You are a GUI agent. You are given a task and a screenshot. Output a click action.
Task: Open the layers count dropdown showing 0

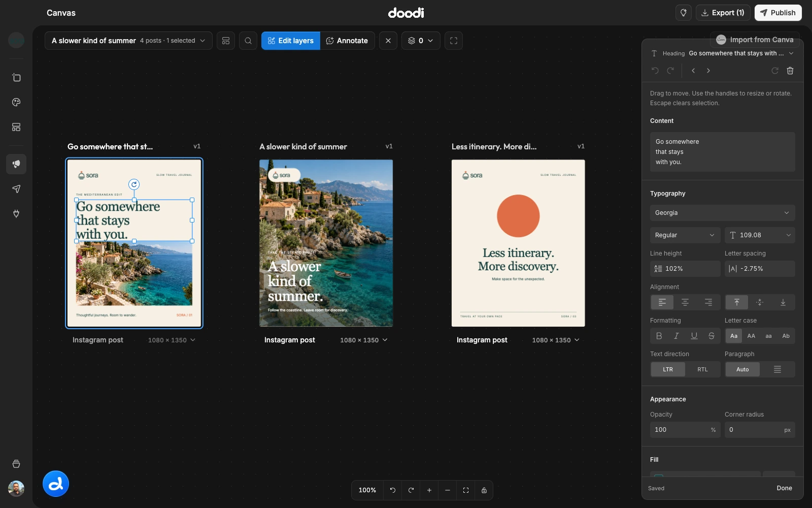[x=421, y=41]
